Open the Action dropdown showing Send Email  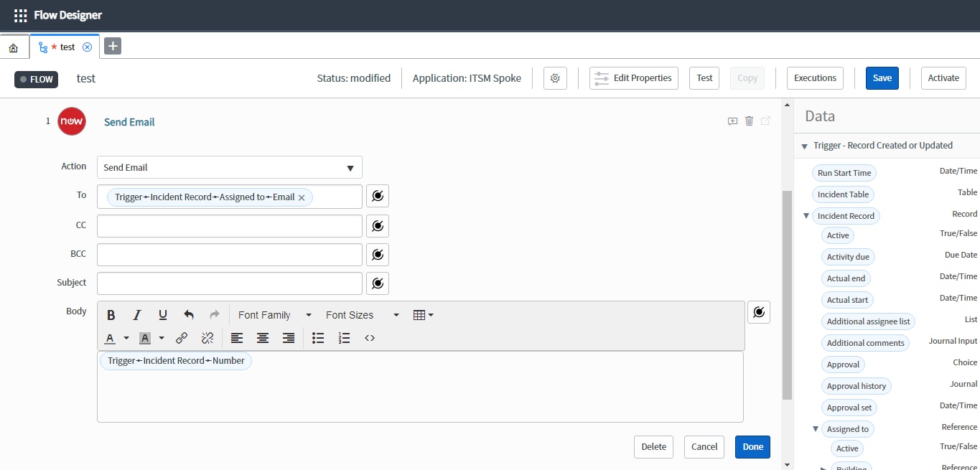[230, 167]
